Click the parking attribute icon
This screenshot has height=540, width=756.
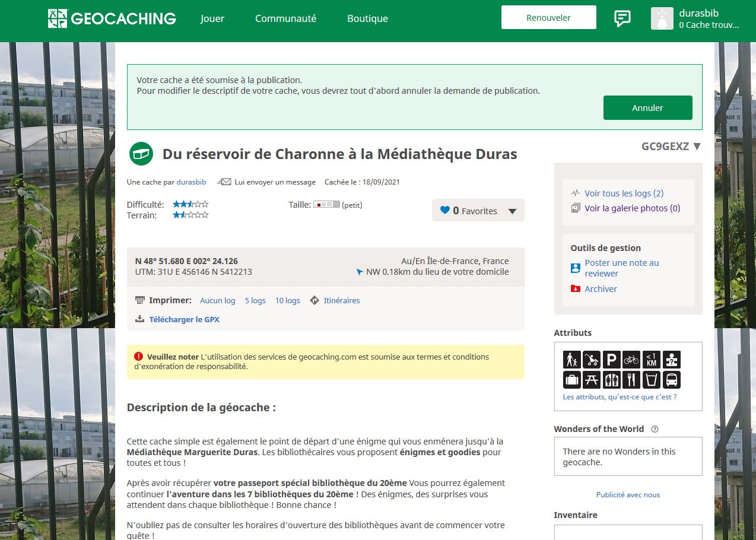611,360
